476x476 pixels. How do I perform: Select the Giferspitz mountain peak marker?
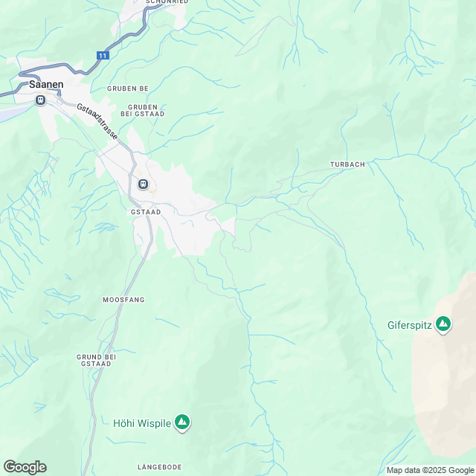(x=443, y=324)
